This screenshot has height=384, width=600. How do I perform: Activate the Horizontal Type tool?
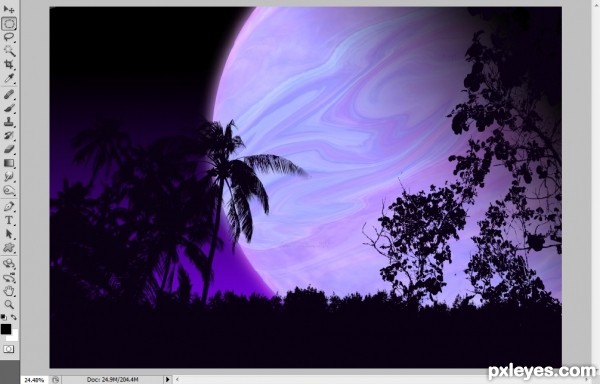(9, 220)
